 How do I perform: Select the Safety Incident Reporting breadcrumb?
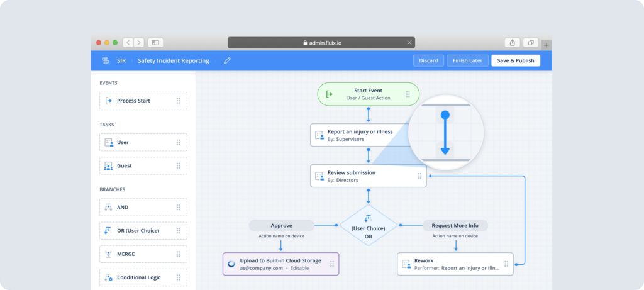click(x=174, y=60)
